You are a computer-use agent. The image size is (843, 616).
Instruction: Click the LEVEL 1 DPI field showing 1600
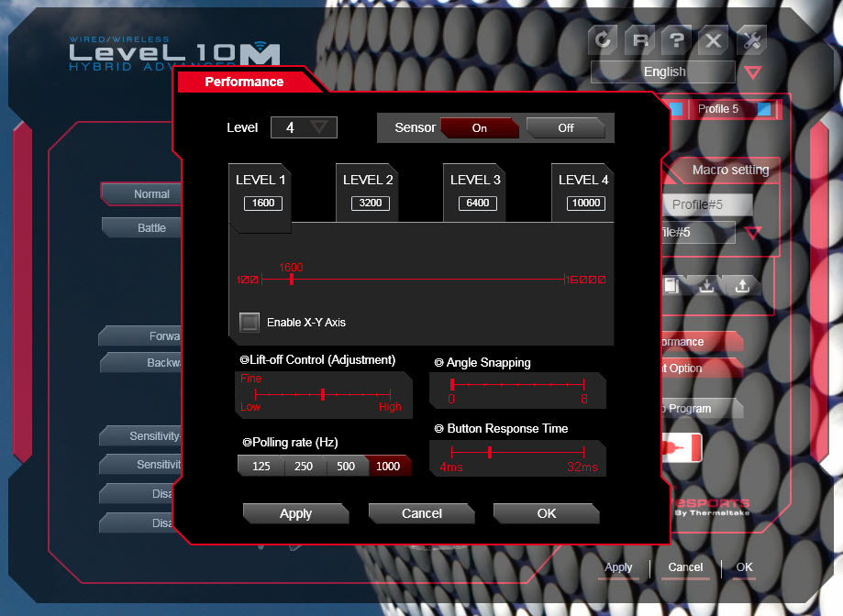click(x=263, y=203)
